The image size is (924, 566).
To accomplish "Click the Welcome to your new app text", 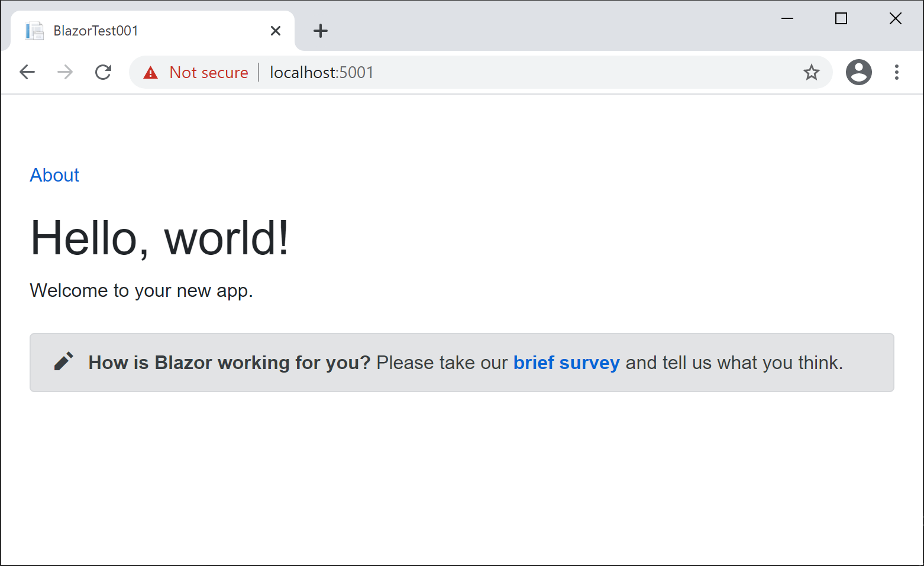I will coord(141,290).
